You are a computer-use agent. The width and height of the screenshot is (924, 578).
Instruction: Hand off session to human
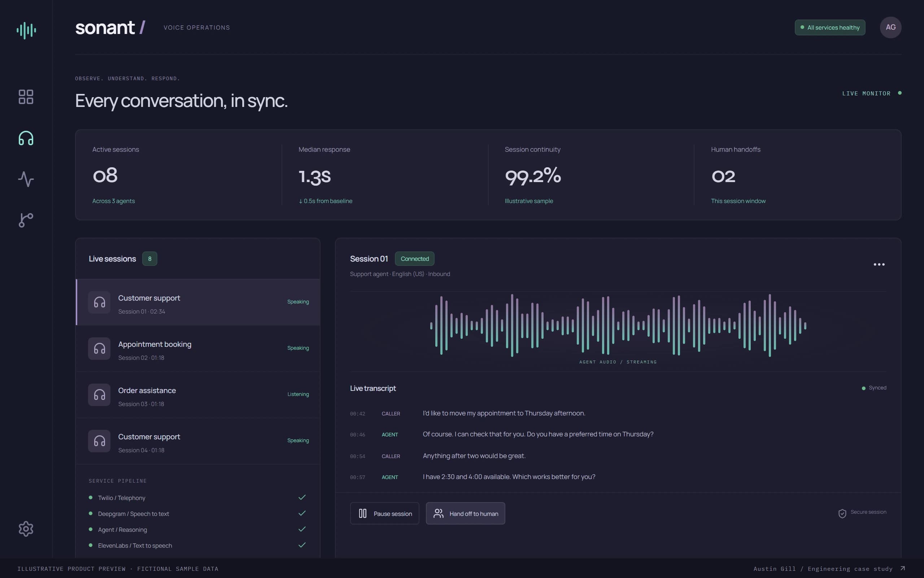[x=466, y=513]
